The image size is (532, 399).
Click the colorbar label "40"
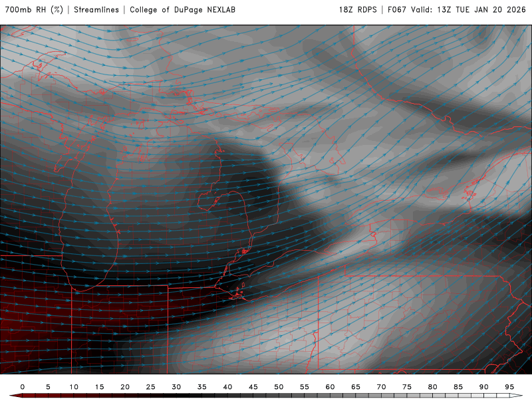click(227, 387)
